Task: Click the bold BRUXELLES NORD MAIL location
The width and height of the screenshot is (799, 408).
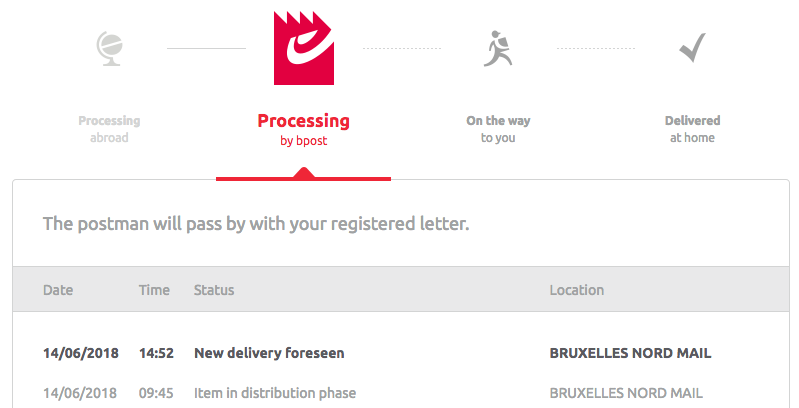Action: 630,353
